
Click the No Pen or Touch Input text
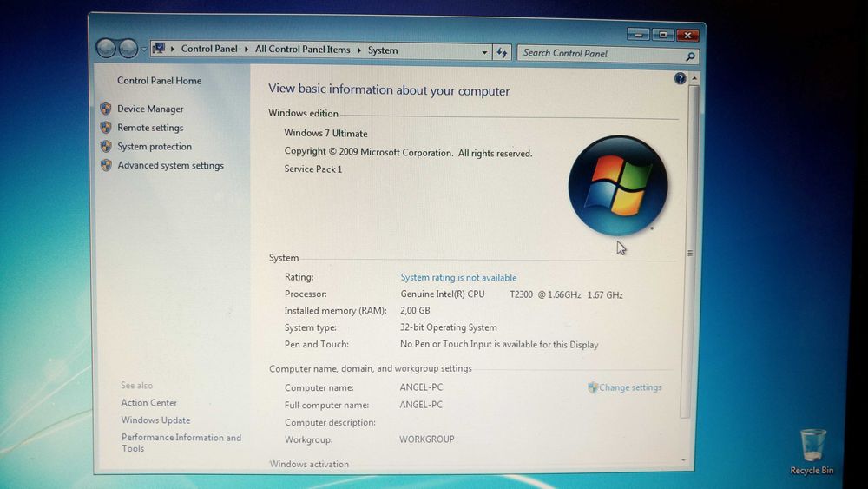tap(499, 345)
